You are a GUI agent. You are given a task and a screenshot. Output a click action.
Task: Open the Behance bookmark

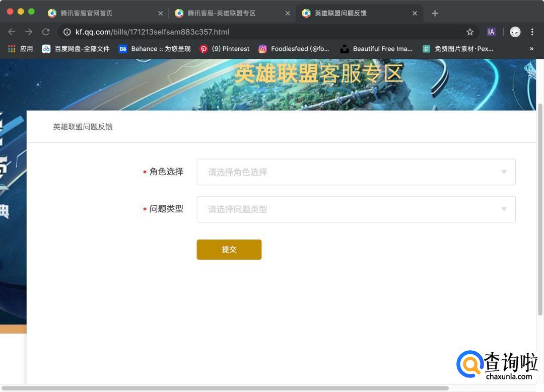tap(155, 49)
